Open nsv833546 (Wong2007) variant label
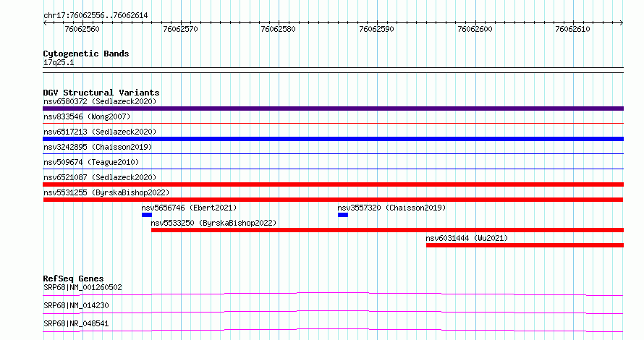644x340 pixels. (87, 116)
